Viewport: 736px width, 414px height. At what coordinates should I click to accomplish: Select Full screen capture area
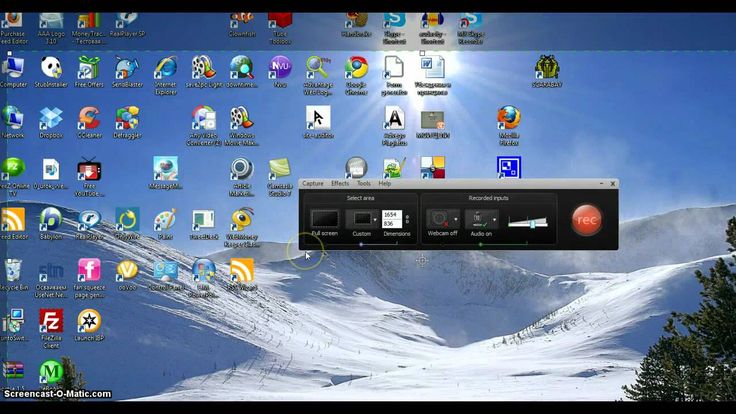pos(324,220)
